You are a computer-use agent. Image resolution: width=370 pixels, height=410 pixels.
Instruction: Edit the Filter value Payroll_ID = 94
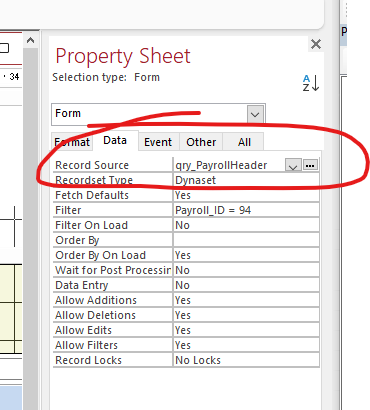246,210
